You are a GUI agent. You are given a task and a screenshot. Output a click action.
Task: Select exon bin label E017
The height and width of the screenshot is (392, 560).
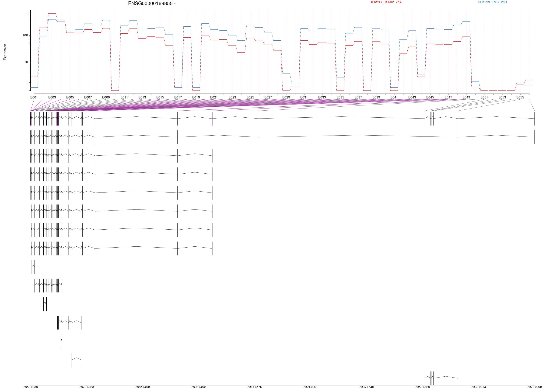coord(178,97)
